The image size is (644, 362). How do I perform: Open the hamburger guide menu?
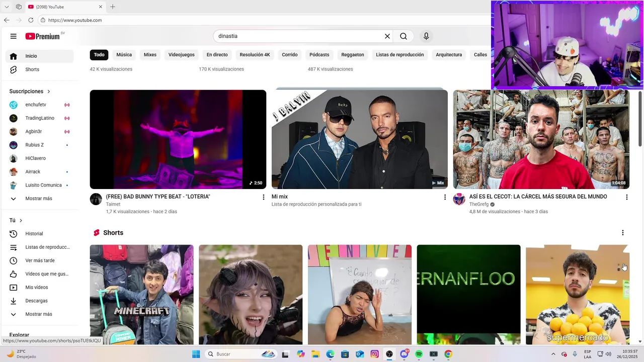point(14,36)
